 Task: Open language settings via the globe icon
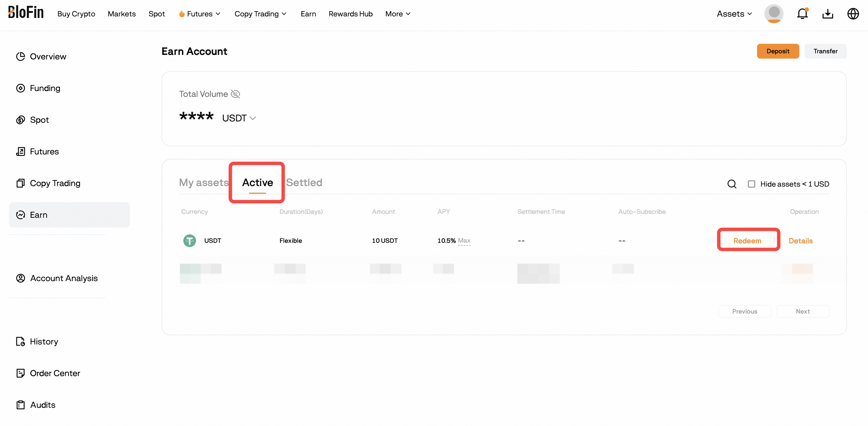click(853, 14)
